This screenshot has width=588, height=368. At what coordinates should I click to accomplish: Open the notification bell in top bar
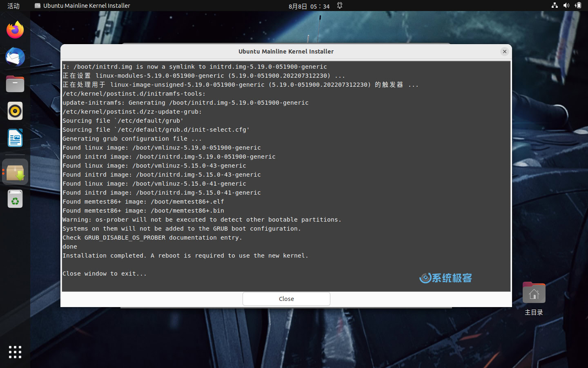[x=340, y=6]
